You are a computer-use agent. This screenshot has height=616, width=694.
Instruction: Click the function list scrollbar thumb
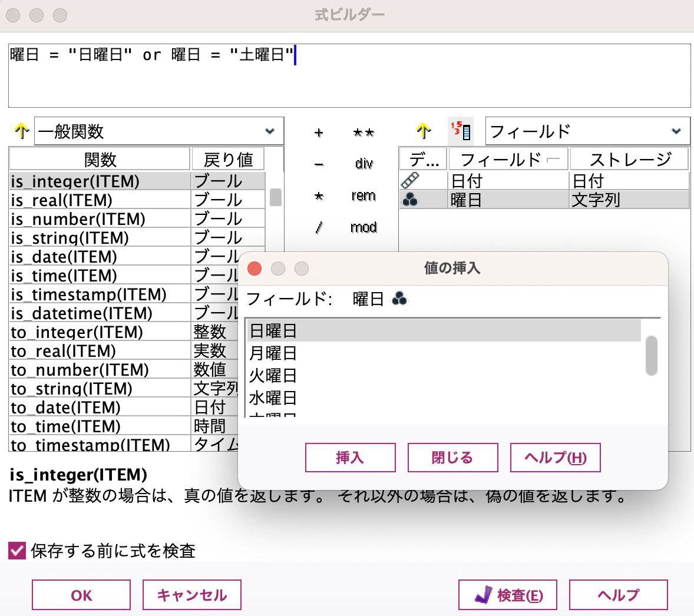275,197
